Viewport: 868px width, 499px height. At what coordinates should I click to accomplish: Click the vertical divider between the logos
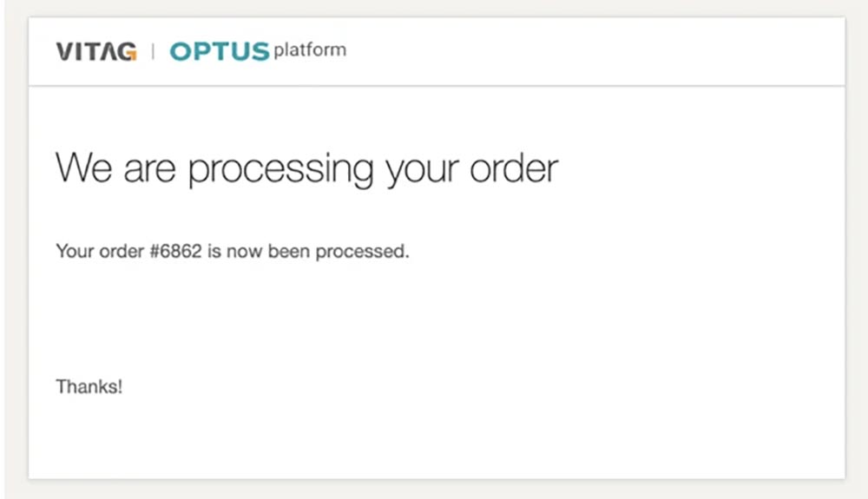(x=153, y=52)
